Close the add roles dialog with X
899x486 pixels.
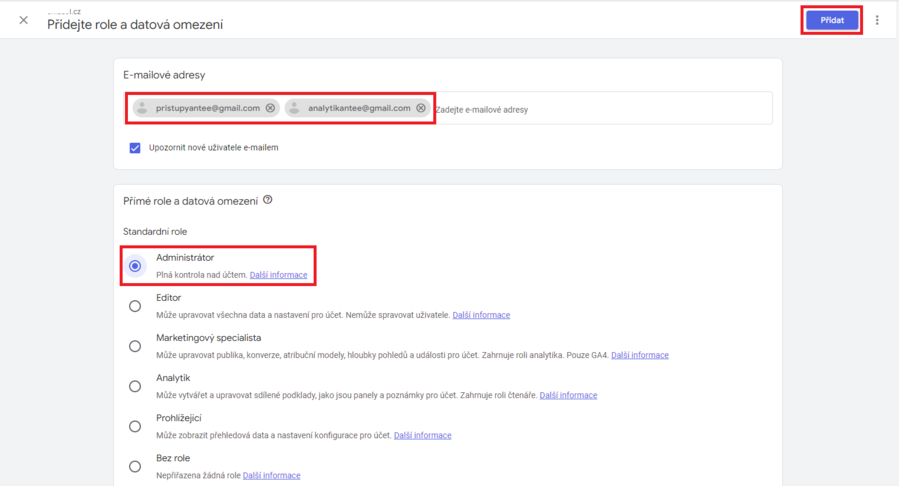point(23,20)
